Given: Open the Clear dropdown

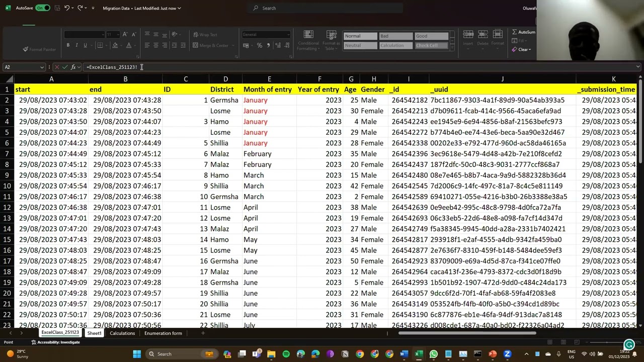Looking at the screenshot, I should point(522,49).
